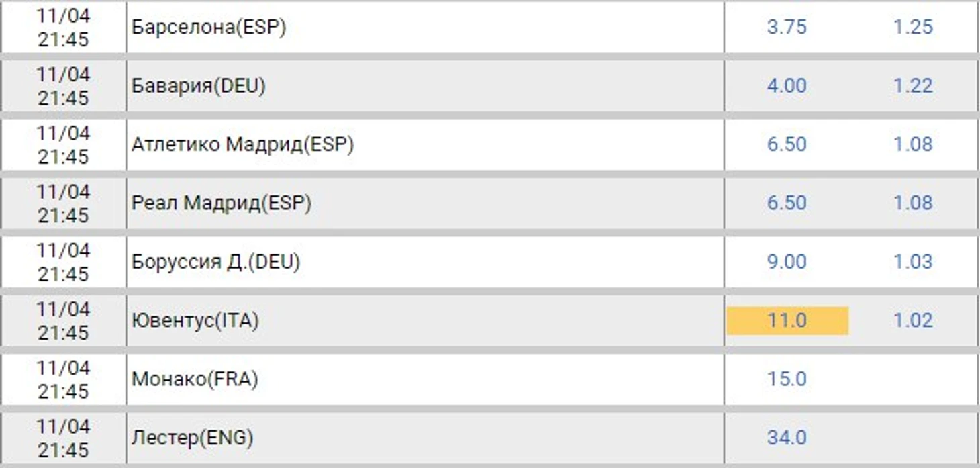Open the Барселона(ESP) team row
This screenshot has width=980, height=468.
click(x=489, y=27)
